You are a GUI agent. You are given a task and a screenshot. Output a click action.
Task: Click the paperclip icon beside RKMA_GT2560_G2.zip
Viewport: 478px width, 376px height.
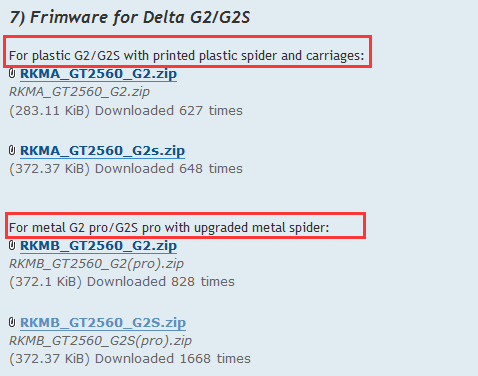tap(12, 74)
